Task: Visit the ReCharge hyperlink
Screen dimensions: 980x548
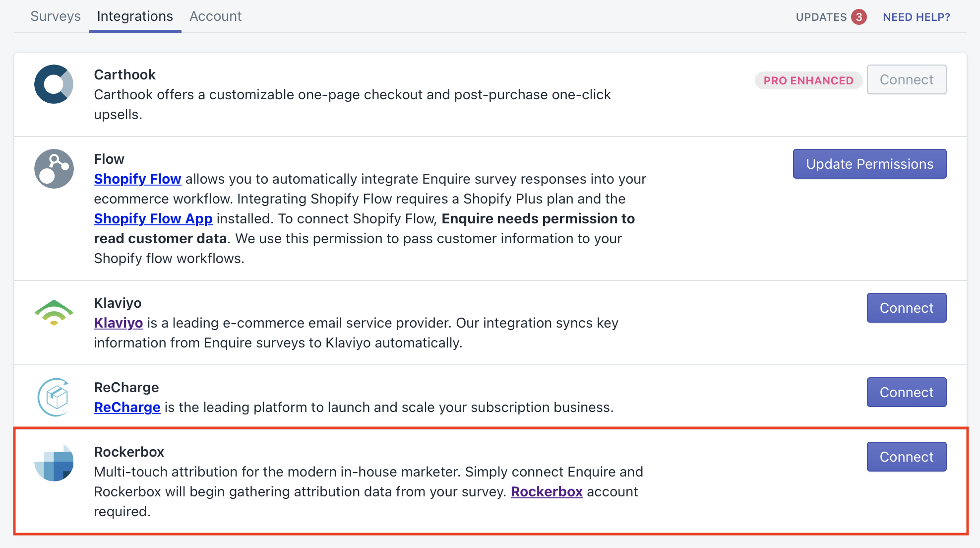Action: coord(127,407)
